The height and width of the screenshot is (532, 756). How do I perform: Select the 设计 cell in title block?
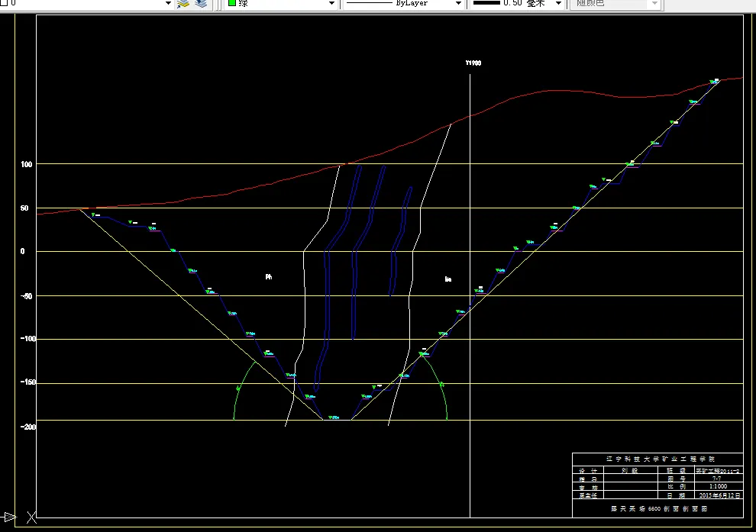pyautogui.click(x=588, y=471)
